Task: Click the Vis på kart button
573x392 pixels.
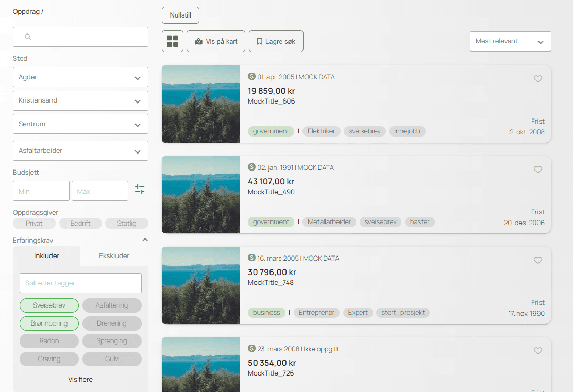Action: 216,41
